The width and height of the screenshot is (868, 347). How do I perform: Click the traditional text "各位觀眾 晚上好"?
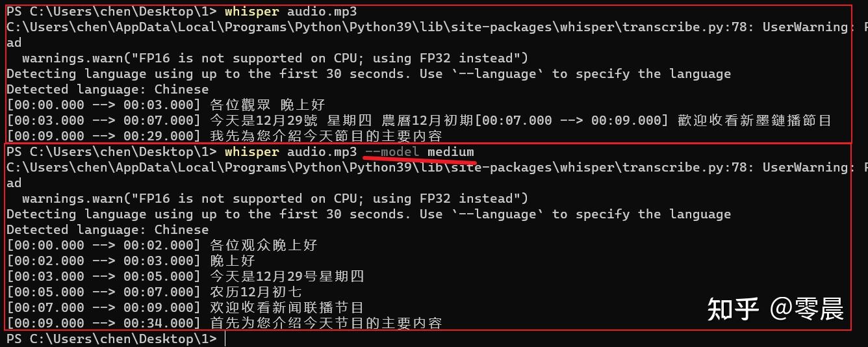pyautogui.click(x=268, y=105)
